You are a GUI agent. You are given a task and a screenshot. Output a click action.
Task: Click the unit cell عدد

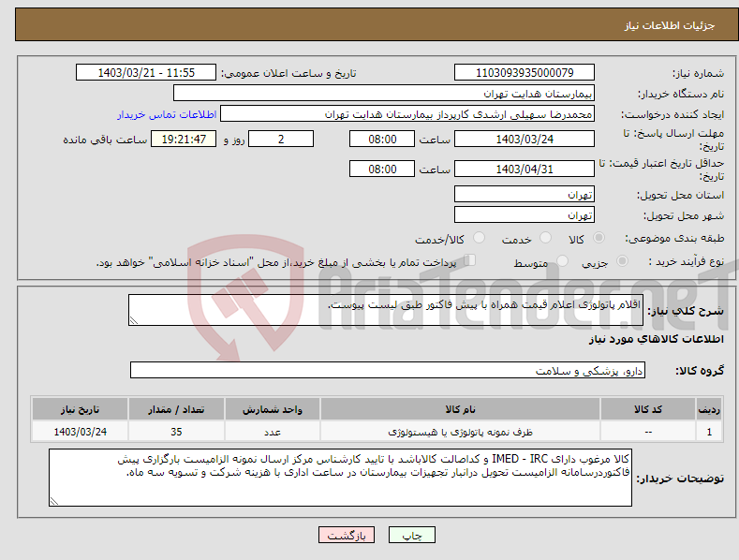[273, 432]
